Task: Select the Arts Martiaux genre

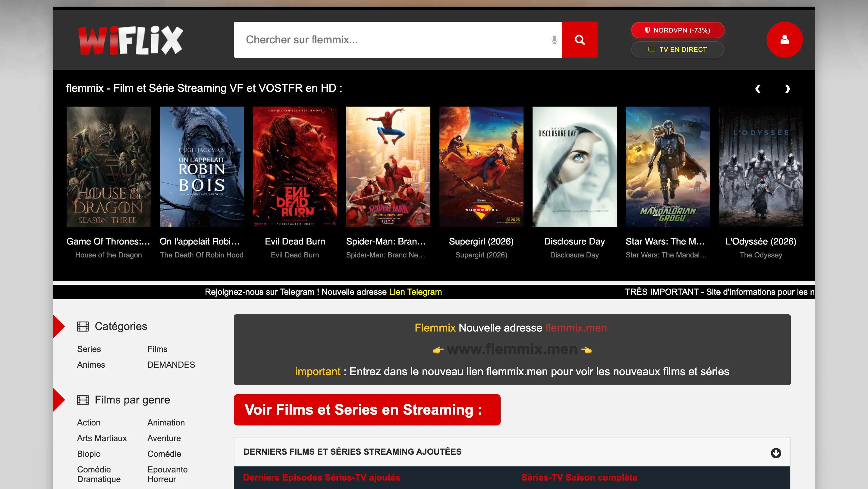Action: [x=102, y=438]
